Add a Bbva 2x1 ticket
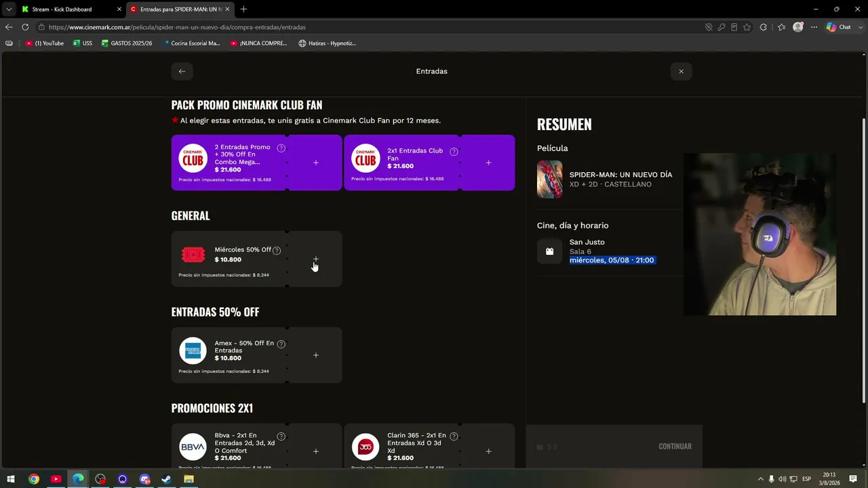This screenshot has height=488, width=868. pos(316,451)
